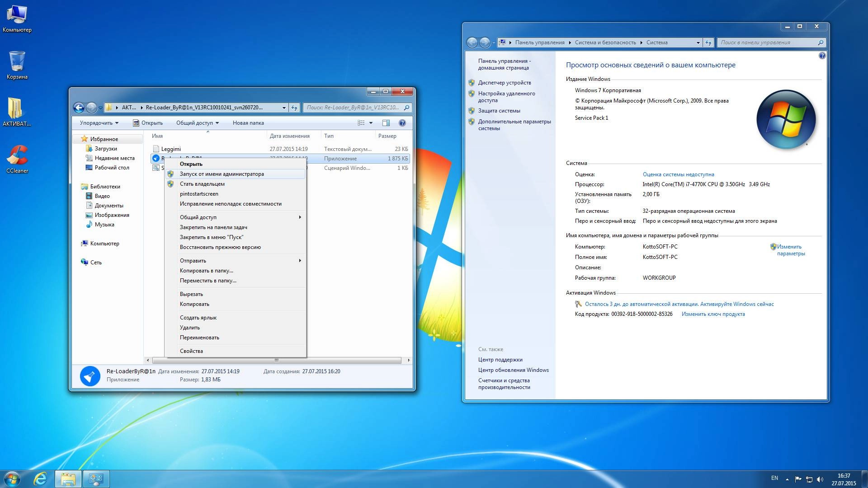The height and width of the screenshot is (488, 868).
Task: Choose Свойства in the context menu
Action: pyautogui.click(x=236, y=351)
